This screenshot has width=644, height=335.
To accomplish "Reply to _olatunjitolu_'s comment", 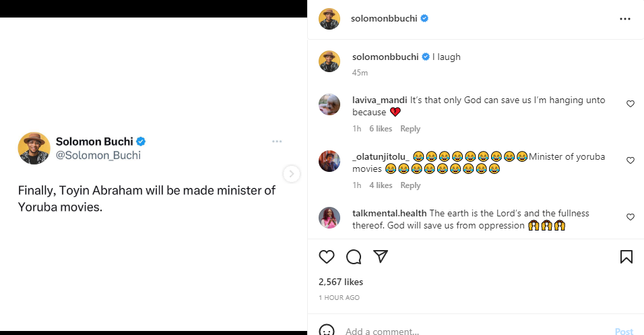I will [410, 185].
